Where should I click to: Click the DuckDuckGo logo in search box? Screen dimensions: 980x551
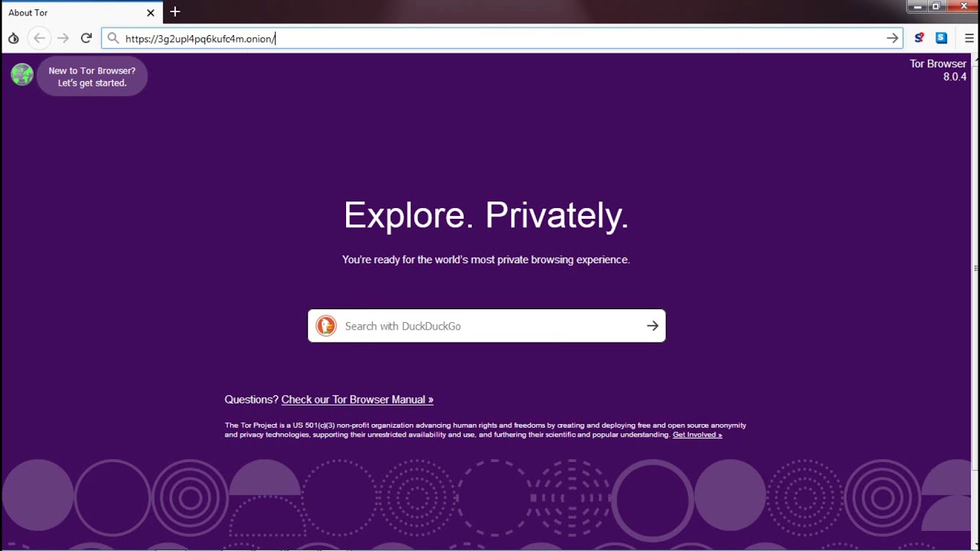pos(326,326)
